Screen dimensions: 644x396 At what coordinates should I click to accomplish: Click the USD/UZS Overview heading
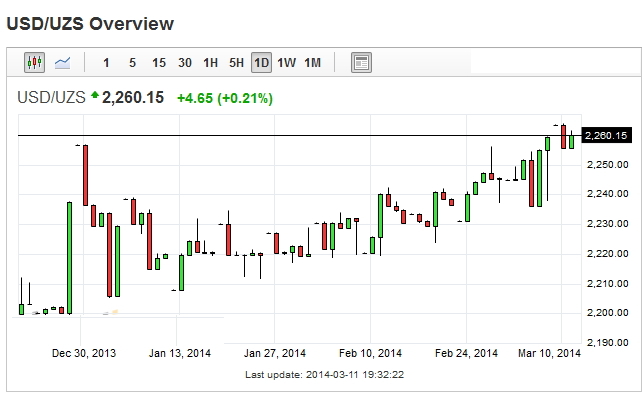(90, 23)
